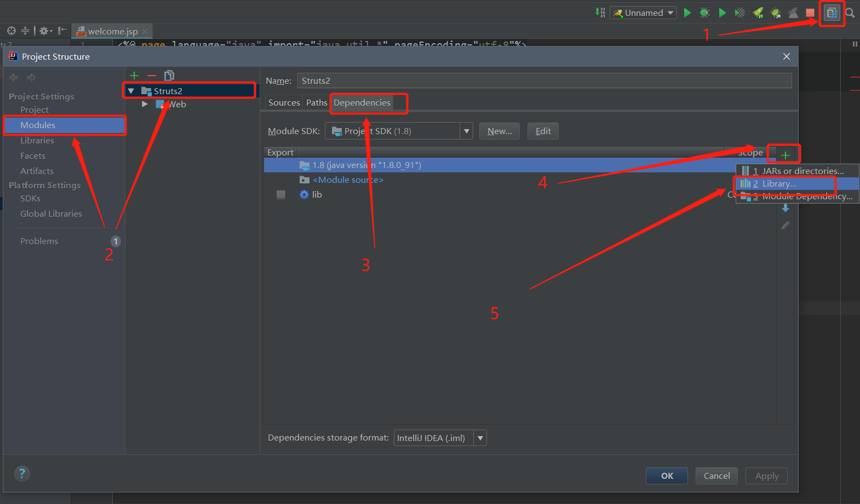
Task: Click red minus to remove module
Action: tap(152, 76)
